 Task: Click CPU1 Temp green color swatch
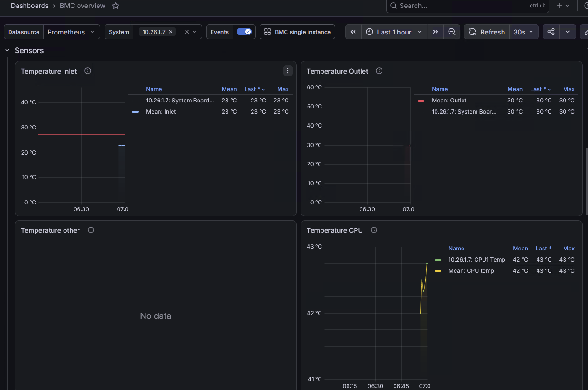point(438,260)
